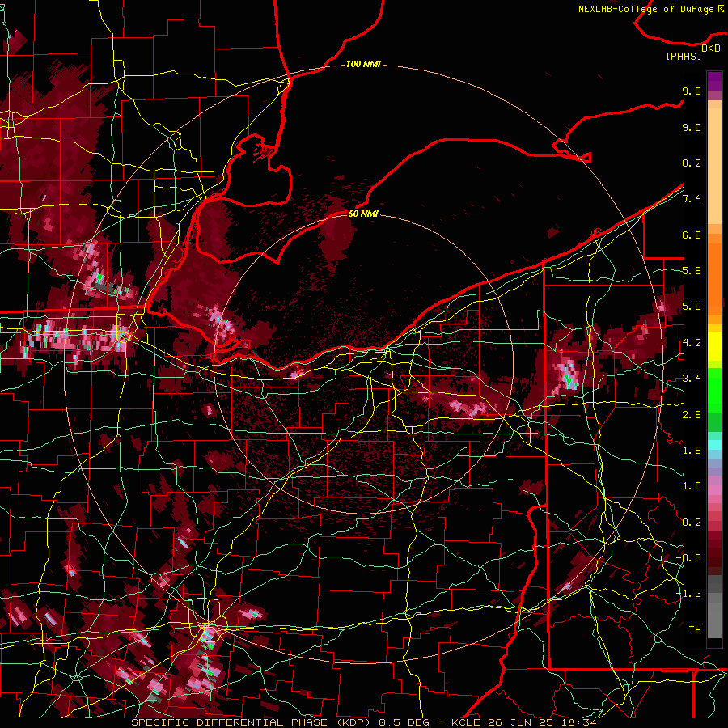Click the 2.6 value on the scale
This screenshot has height=728, width=728.
tap(692, 415)
